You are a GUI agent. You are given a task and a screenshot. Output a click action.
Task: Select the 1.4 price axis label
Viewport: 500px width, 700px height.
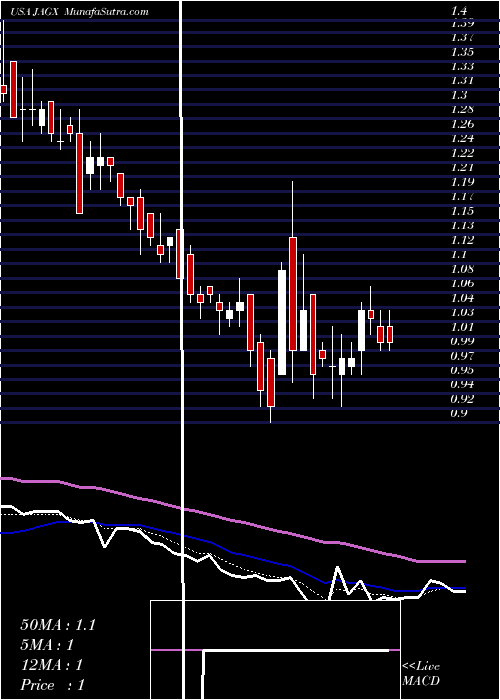click(459, 11)
